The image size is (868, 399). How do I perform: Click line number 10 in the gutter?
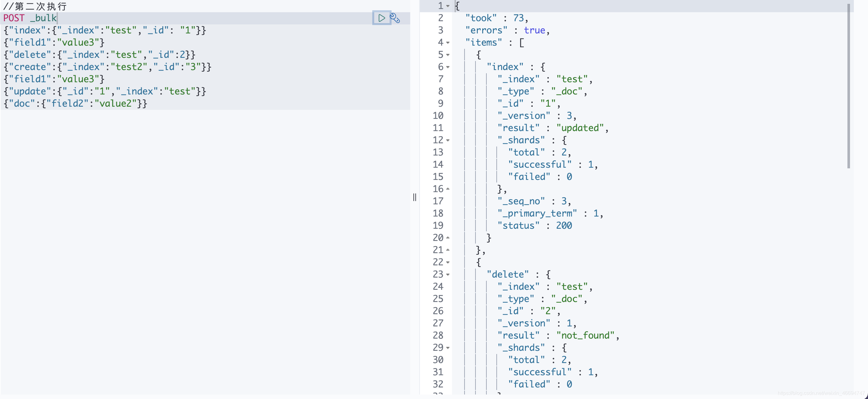[438, 116]
